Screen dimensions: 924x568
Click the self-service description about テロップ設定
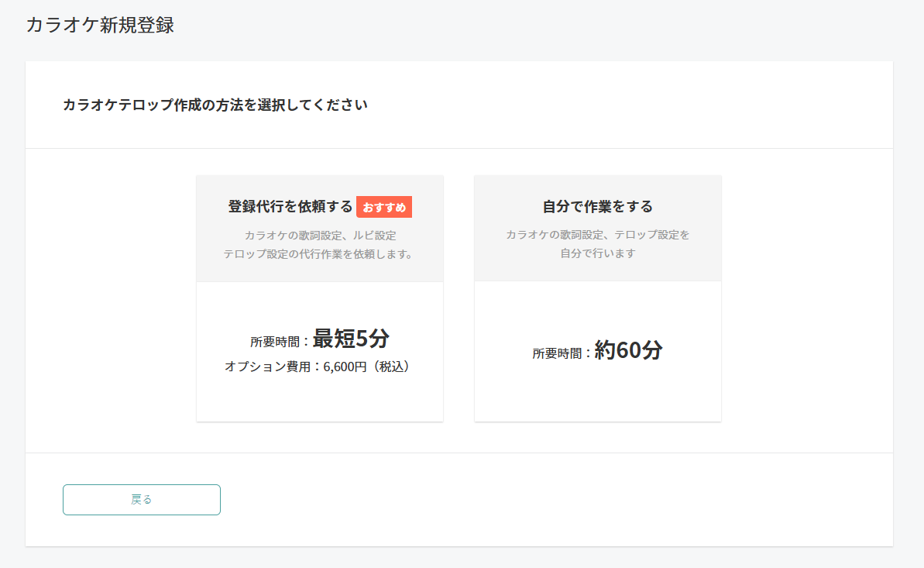597,237
